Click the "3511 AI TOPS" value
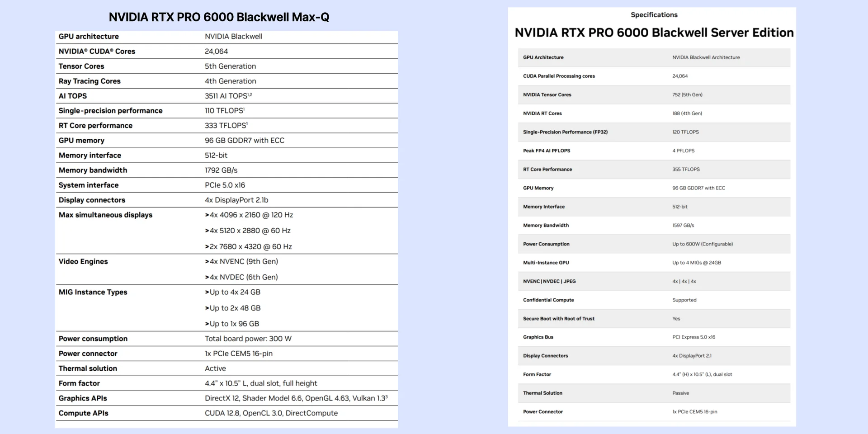 (228, 96)
